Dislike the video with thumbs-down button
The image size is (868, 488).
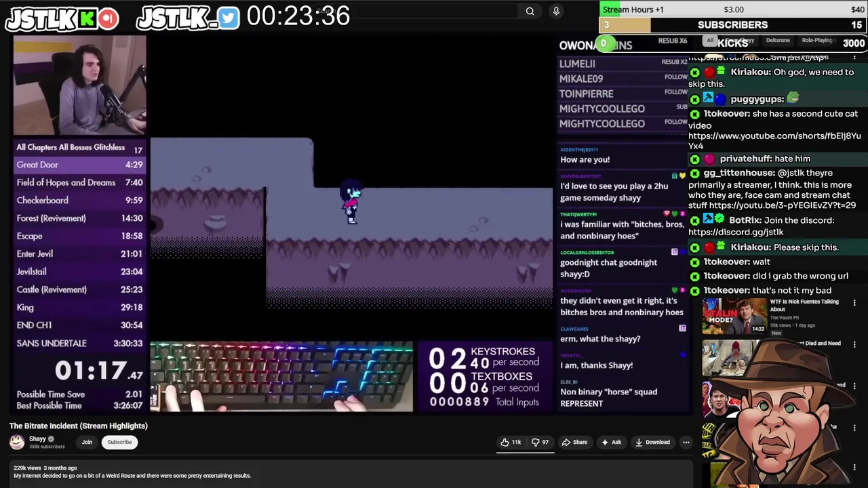coord(540,442)
